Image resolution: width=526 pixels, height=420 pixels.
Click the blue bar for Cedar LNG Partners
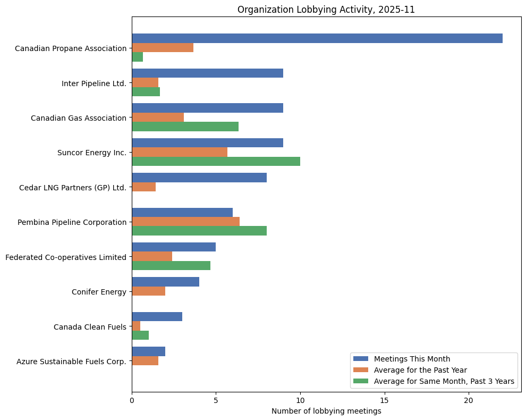[197, 177]
